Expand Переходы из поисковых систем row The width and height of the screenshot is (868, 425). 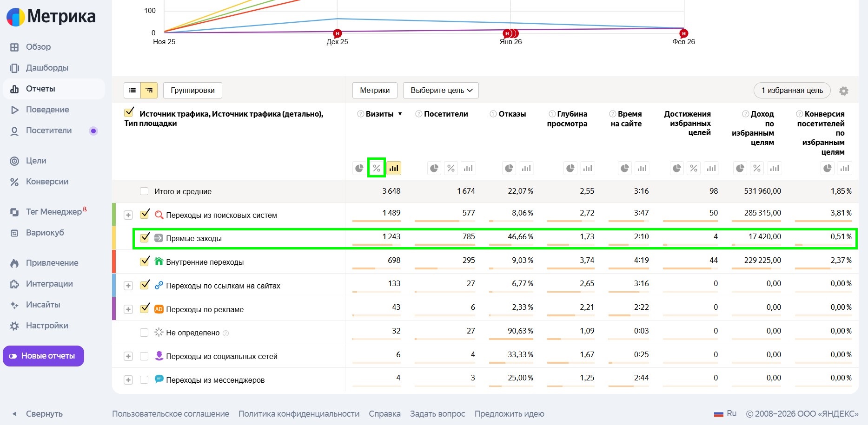(x=128, y=215)
